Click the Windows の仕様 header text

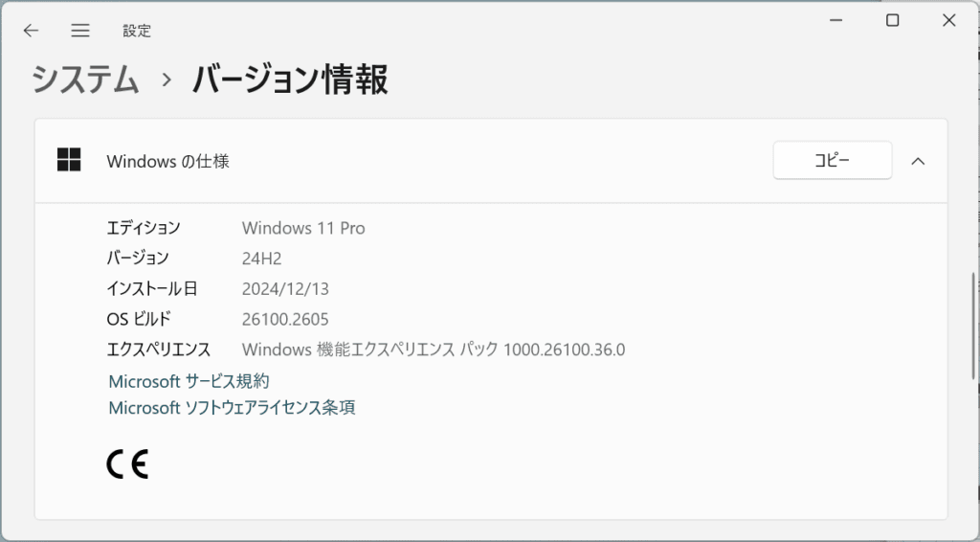point(168,161)
